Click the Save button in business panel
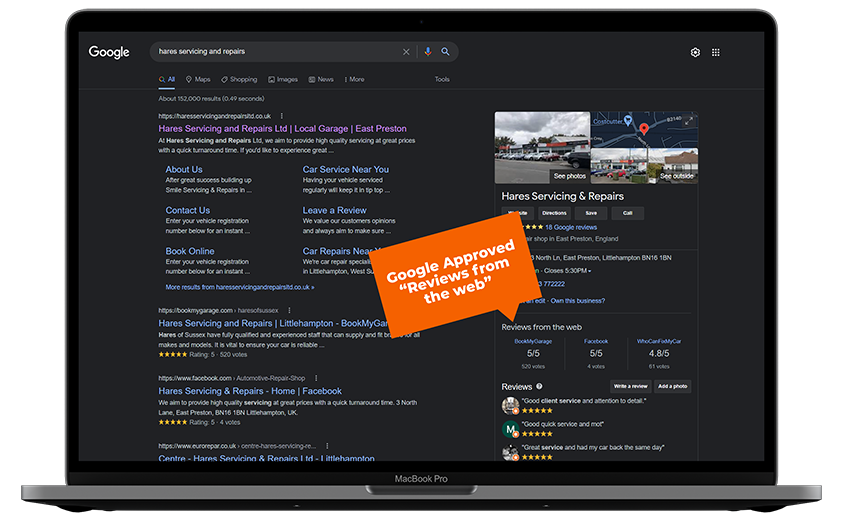The image size is (843, 520). [x=591, y=213]
